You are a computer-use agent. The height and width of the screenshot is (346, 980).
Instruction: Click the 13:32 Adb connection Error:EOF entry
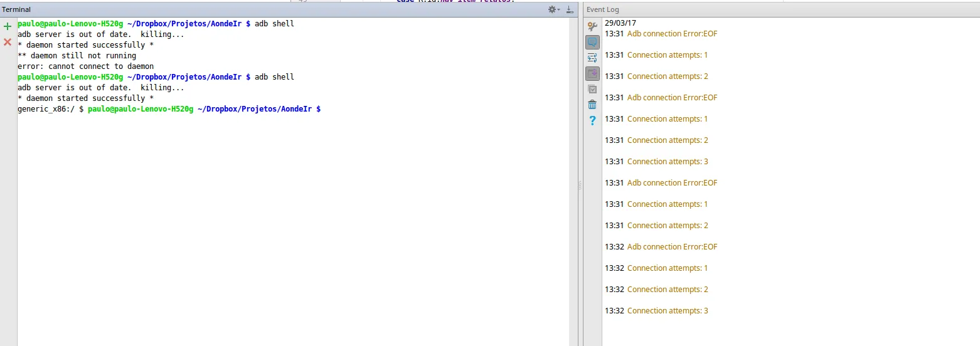pos(671,247)
